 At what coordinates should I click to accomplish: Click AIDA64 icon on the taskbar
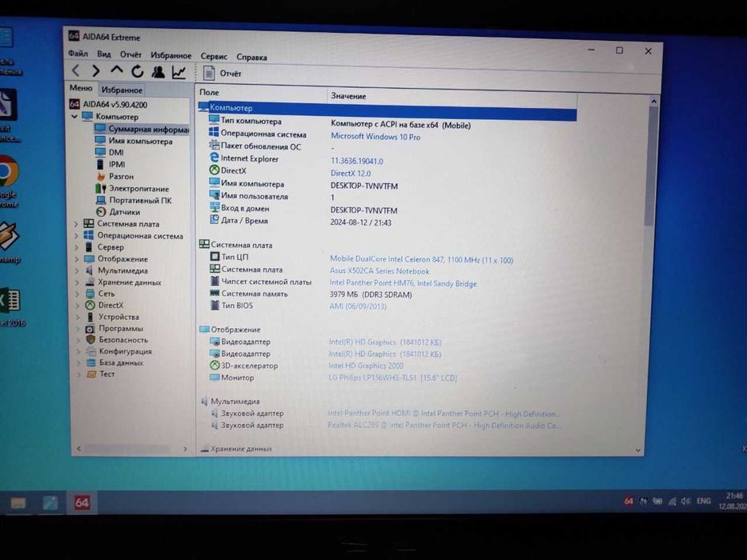pos(82,502)
